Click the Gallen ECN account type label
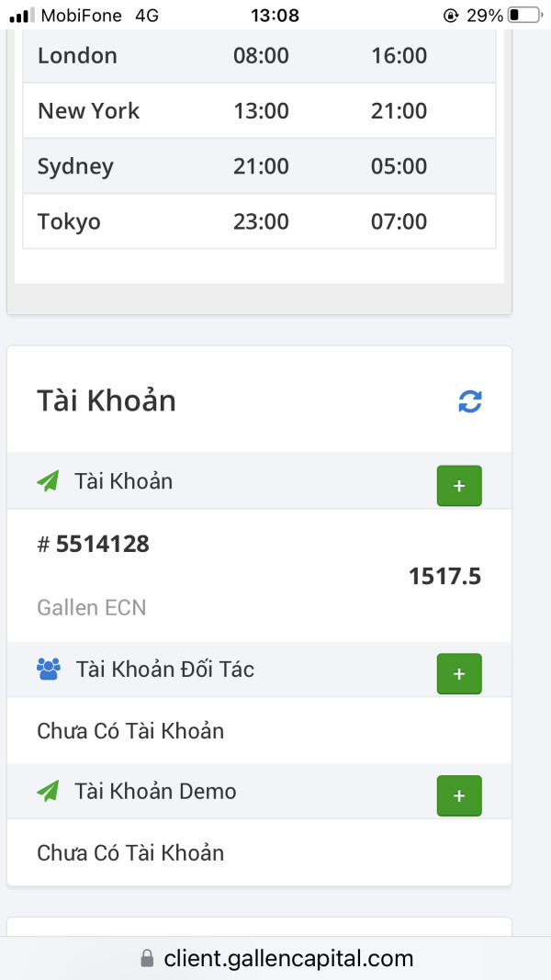The width and height of the screenshot is (551, 980). click(x=92, y=607)
